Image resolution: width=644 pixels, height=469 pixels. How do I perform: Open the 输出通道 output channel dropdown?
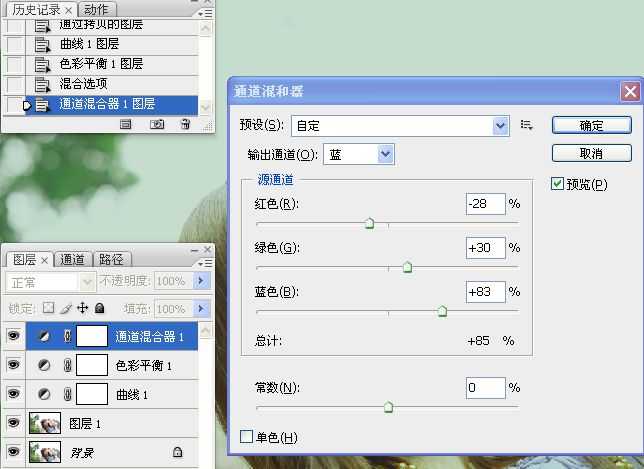point(385,154)
